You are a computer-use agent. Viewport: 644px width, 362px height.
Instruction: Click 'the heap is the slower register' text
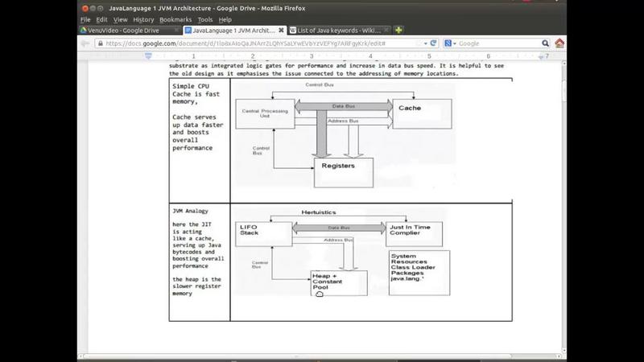coord(196,283)
